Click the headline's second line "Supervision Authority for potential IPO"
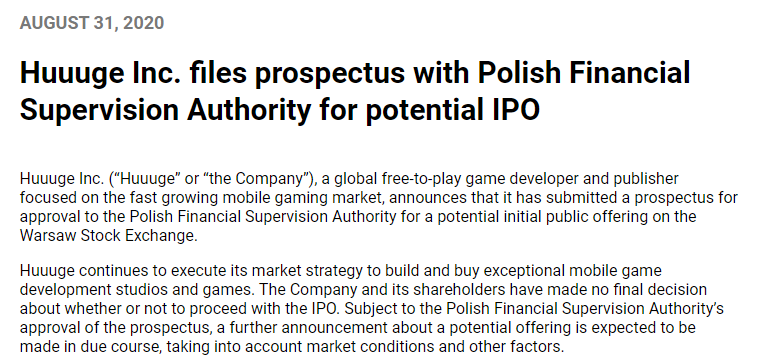The height and width of the screenshot is (363, 761). pyautogui.click(x=280, y=110)
